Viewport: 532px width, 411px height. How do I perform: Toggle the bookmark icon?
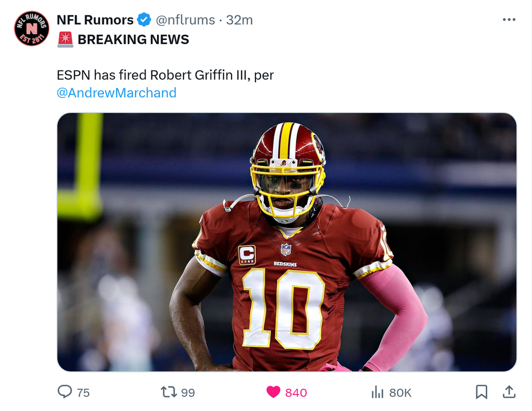[481, 392]
